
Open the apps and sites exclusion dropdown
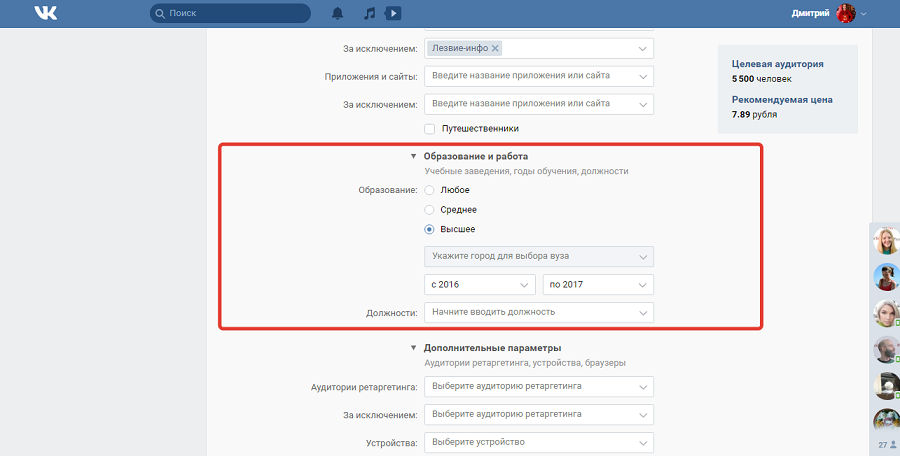[539, 104]
